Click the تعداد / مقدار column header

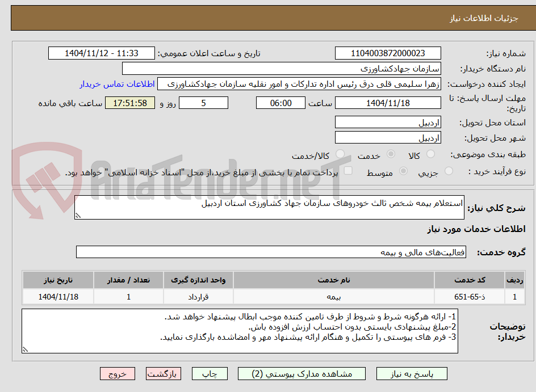coord(128,280)
